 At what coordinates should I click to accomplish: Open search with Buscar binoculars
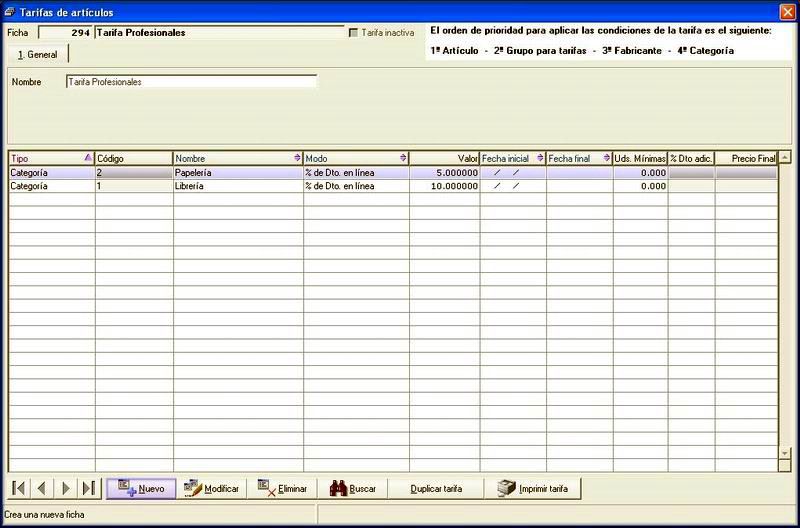[353, 488]
